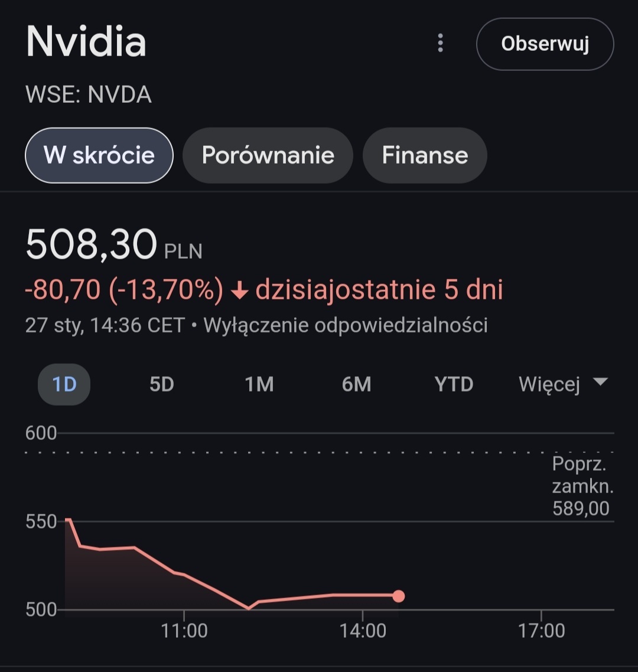
Task: Click the current price endpoint dot on chart
Action: (x=399, y=596)
